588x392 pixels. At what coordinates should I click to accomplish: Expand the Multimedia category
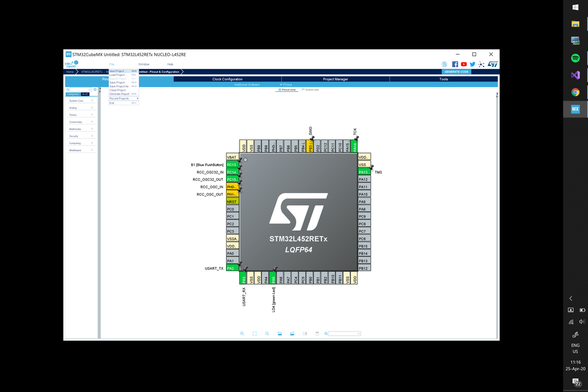coord(81,129)
